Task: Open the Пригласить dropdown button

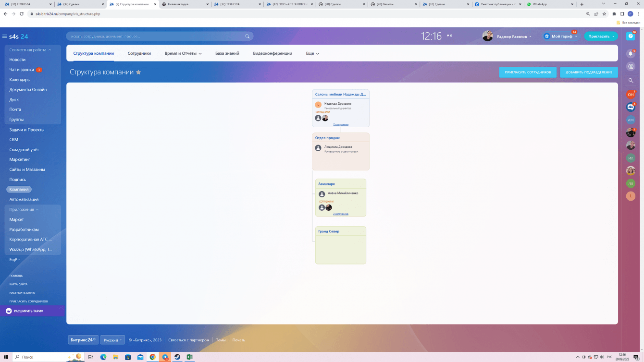Action: click(601, 36)
